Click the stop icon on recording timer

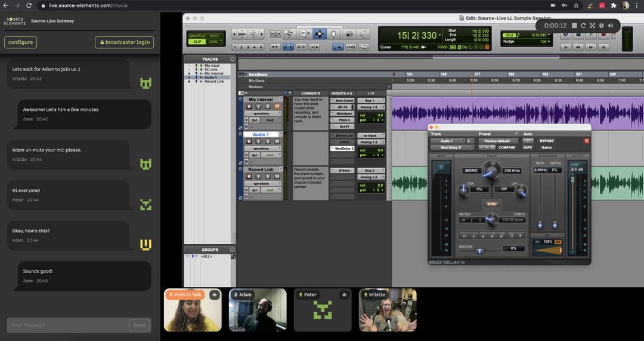[x=574, y=26]
